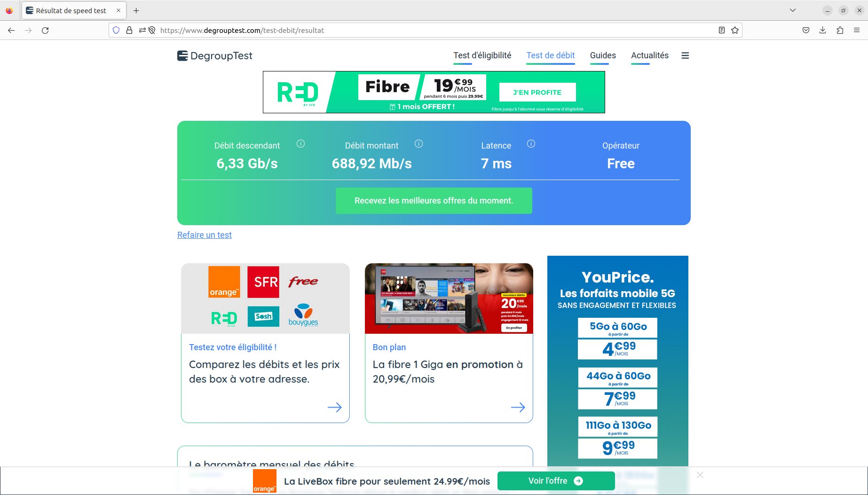Click the YouPrice advertisement title
Image resolution: width=868 pixels, height=495 pixels.
tap(617, 277)
